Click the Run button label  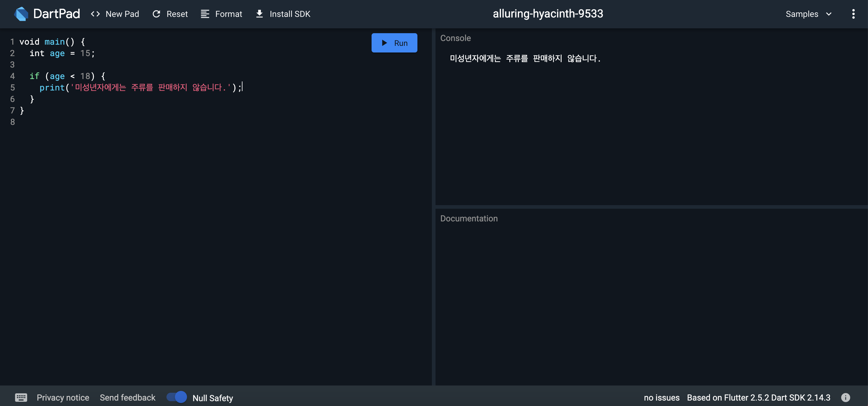[x=401, y=43]
